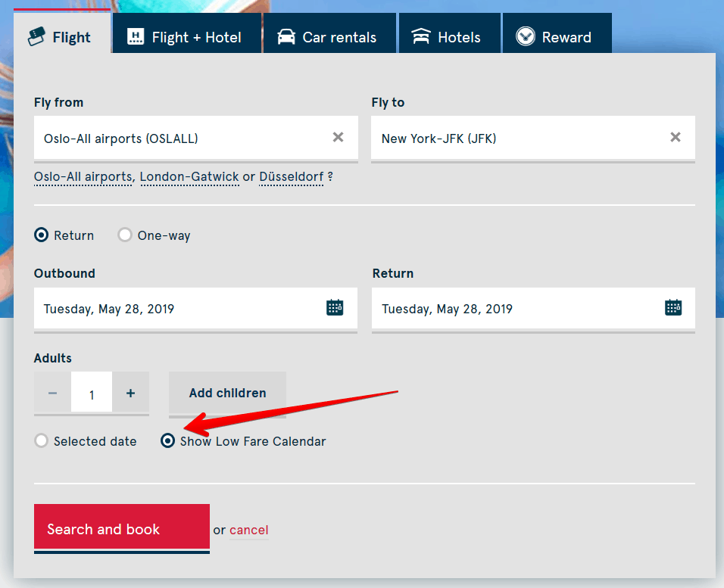The image size is (724, 588).
Task: Select the London-Gatwick suggestion link
Action: coord(189,176)
